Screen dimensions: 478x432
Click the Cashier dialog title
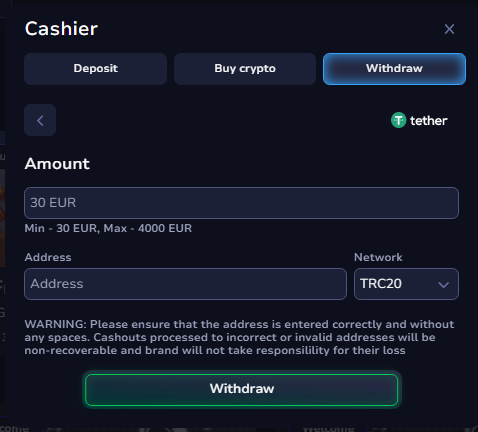tap(61, 29)
